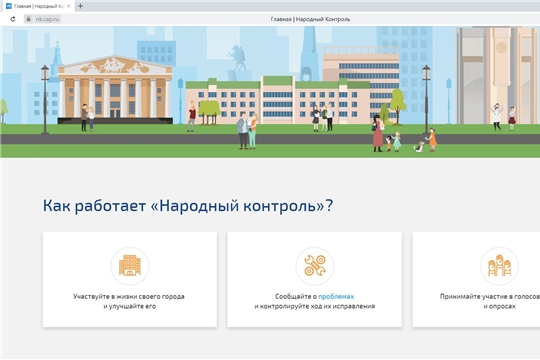
Task: Click the raised hands voting icon
Action: point(499,266)
